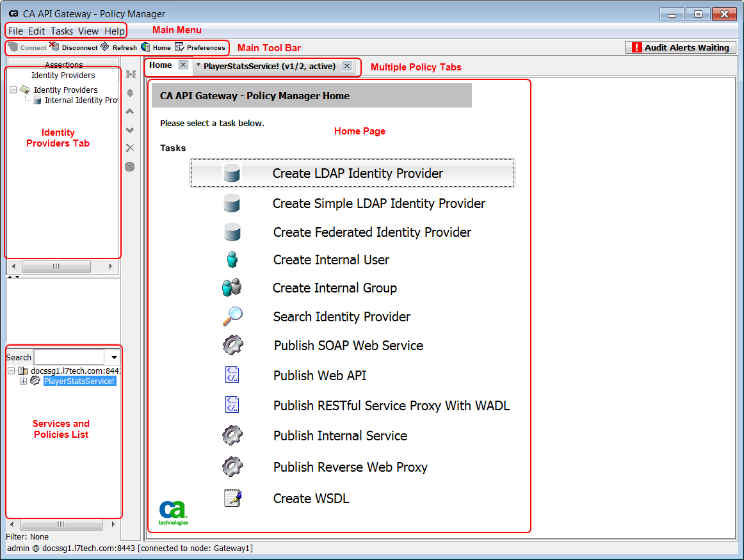Click the services Search input field

coord(69,357)
